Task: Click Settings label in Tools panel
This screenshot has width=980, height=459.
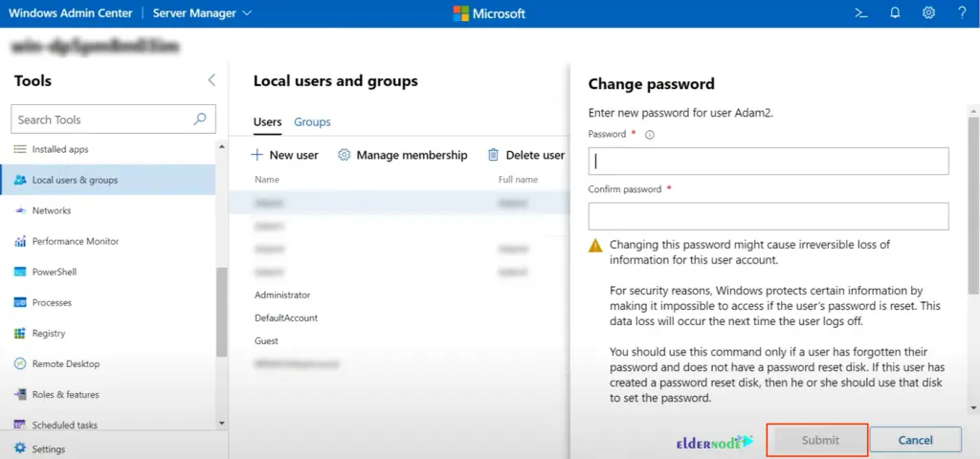Action: pyautogui.click(x=49, y=448)
